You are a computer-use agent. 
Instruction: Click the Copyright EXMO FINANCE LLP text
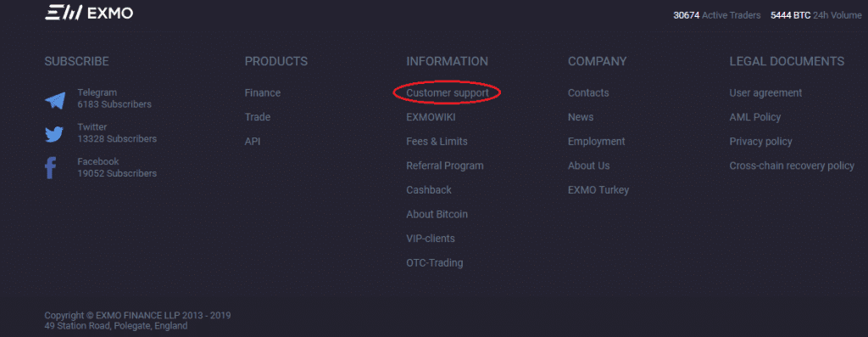coord(137,316)
